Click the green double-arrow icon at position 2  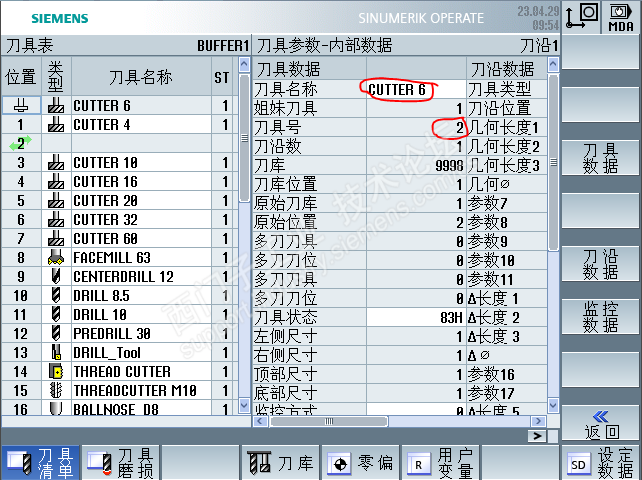tap(21, 143)
